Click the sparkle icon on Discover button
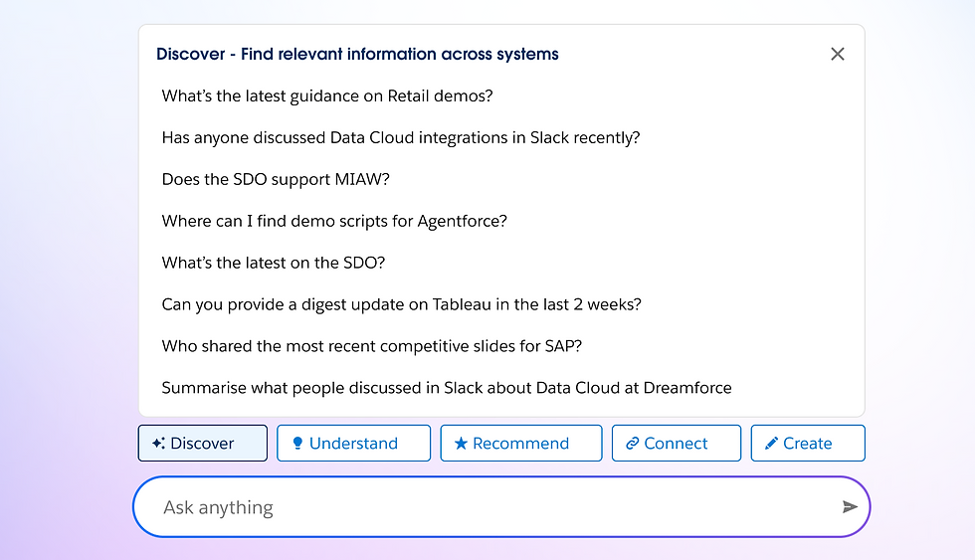The image size is (975, 560). (x=158, y=444)
